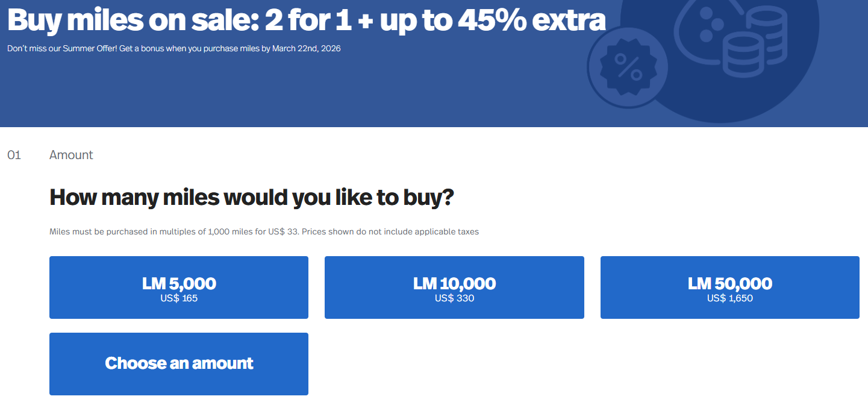The width and height of the screenshot is (868, 405).
Task: Click the Amount step label
Action: tap(71, 155)
